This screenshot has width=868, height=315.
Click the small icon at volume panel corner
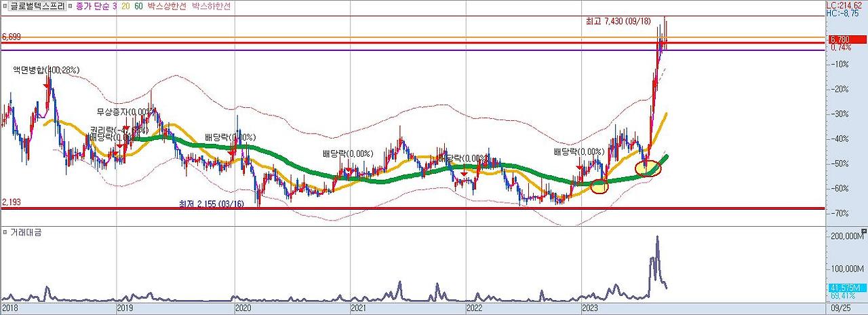(x=863, y=231)
